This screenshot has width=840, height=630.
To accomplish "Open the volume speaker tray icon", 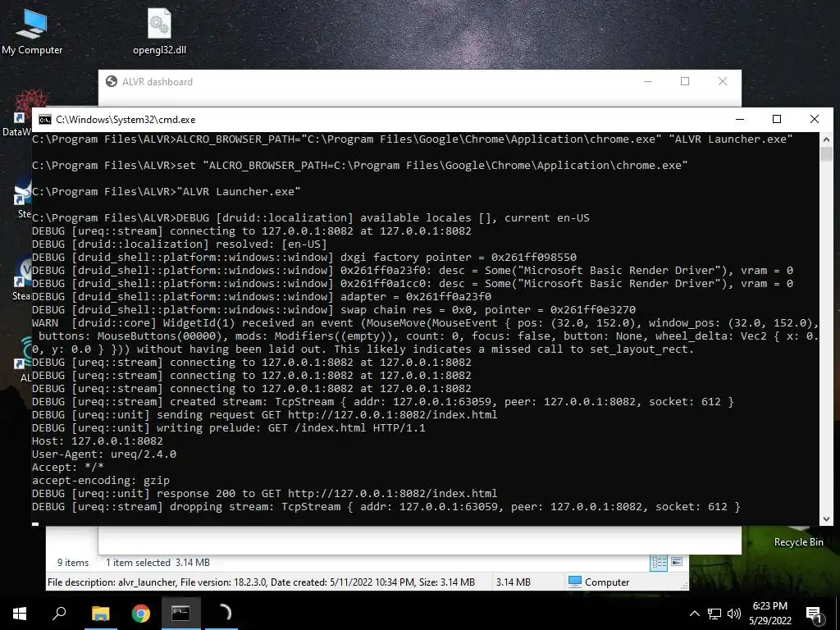I will click(734, 614).
